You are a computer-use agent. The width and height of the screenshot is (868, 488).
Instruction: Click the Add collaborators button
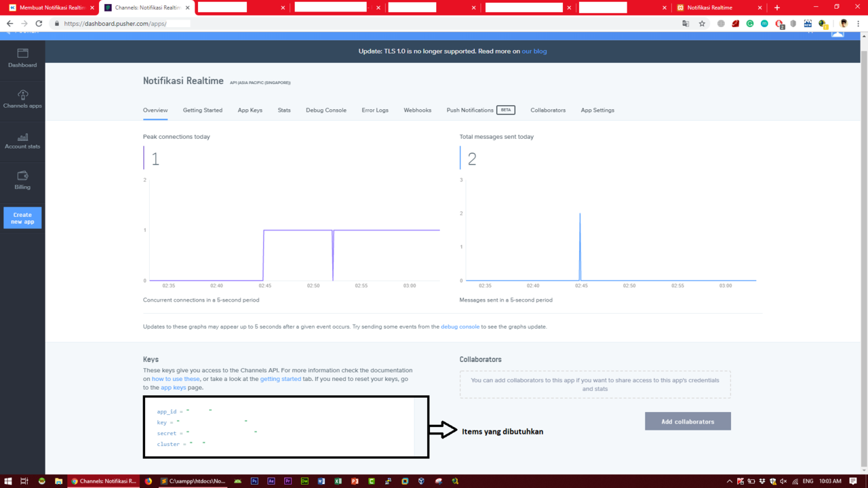point(688,422)
